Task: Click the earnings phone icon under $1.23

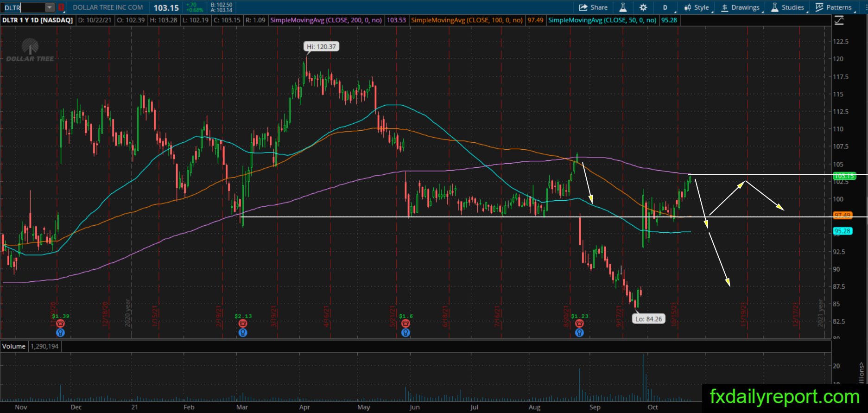Action: (579, 324)
